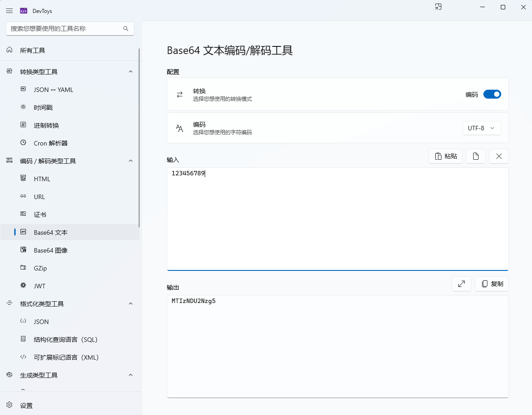Click the 进制转换 number base icon
The height and width of the screenshot is (415, 532).
23,125
